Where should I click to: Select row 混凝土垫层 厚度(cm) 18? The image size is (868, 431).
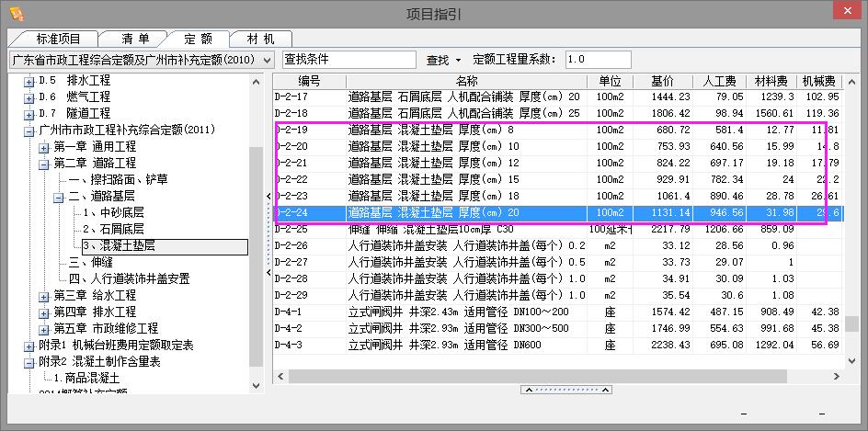557,196
